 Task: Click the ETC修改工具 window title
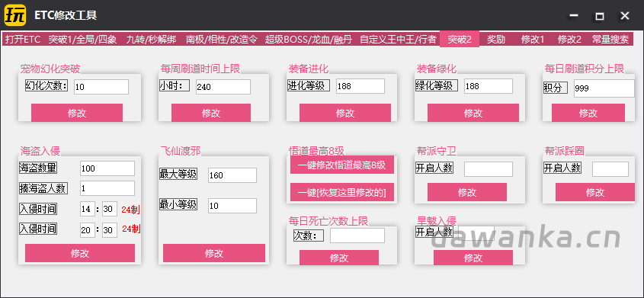click(x=66, y=15)
